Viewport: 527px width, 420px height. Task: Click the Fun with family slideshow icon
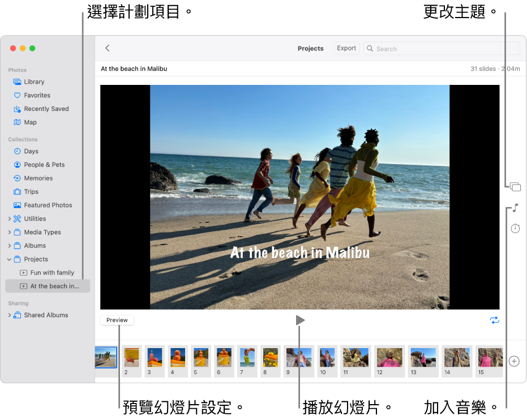click(x=24, y=273)
